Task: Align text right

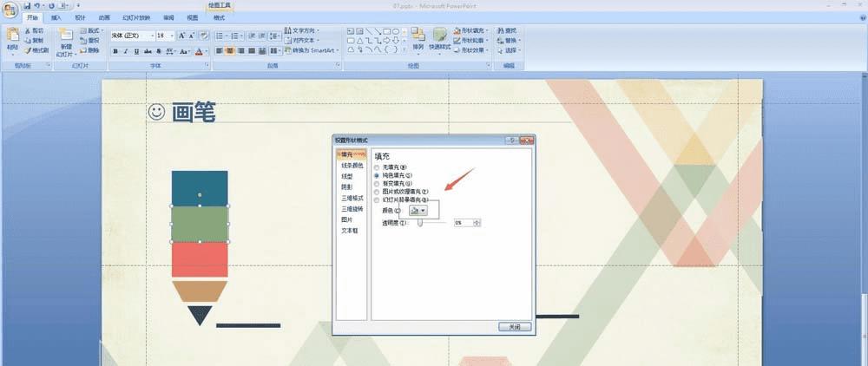Action: [240, 51]
